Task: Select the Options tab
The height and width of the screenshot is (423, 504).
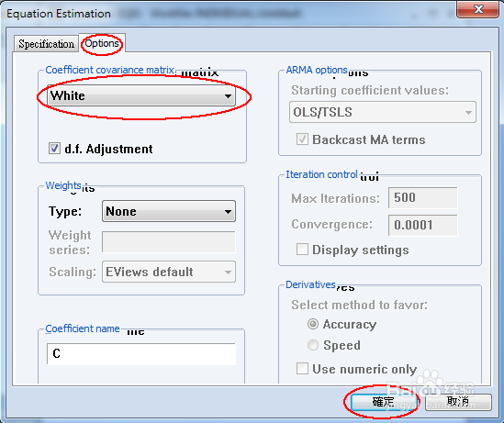Action: click(x=102, y=43)
